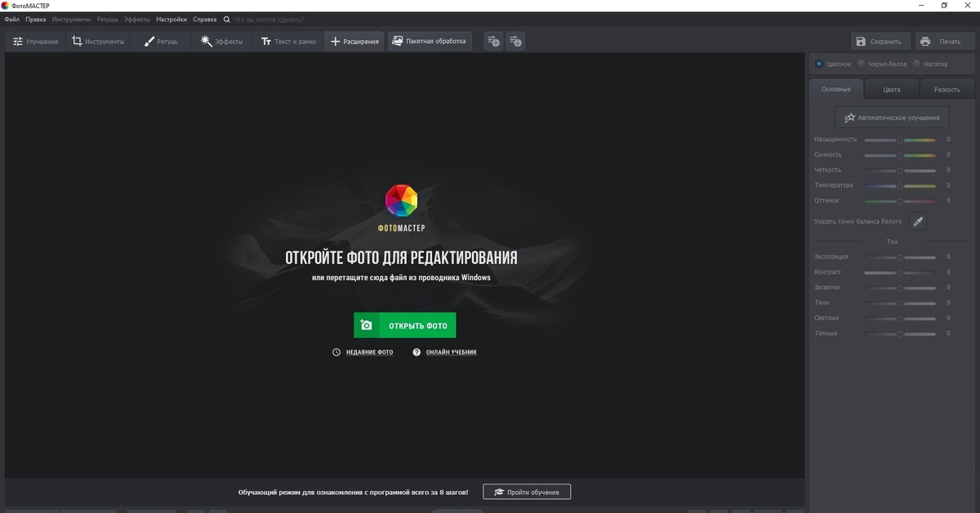The image size is (980, 513).
Task: Click the Засветки slider
Action: 900,288
